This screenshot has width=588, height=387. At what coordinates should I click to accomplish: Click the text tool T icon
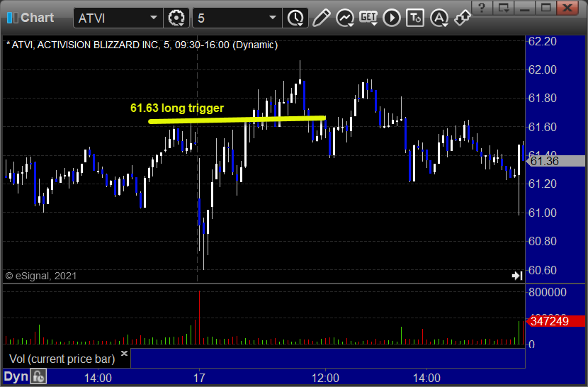[x=415, y=18]
